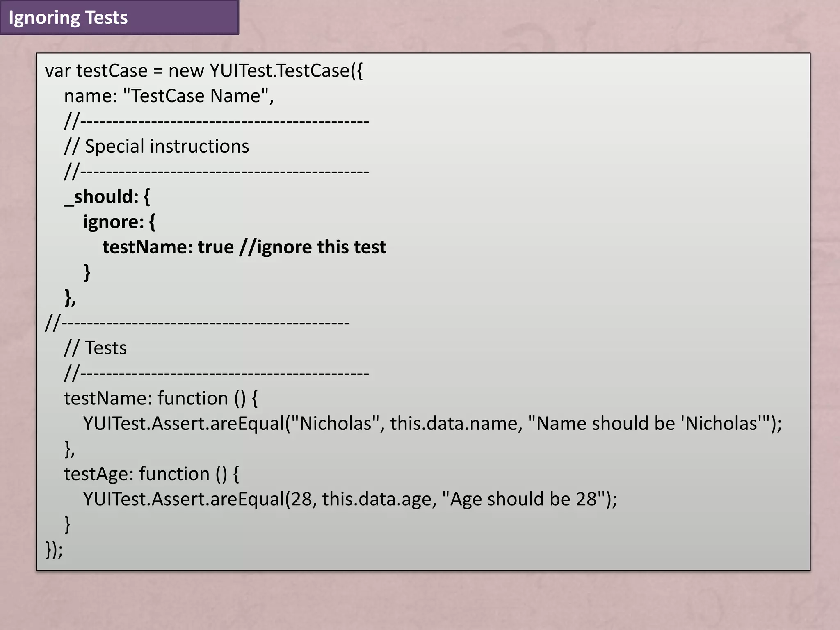This screenshot has width=840, height=630.
Task: Click the 'testAge: function () {' line
Action: 152,474
